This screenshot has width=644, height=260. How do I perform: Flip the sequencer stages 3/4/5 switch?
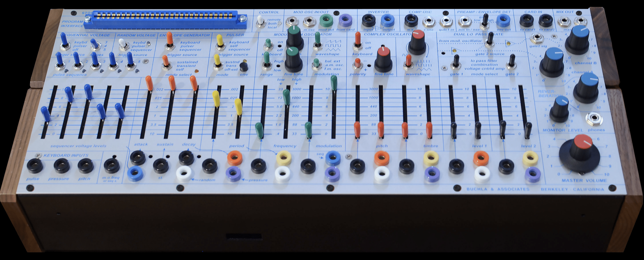click(95, 44)
